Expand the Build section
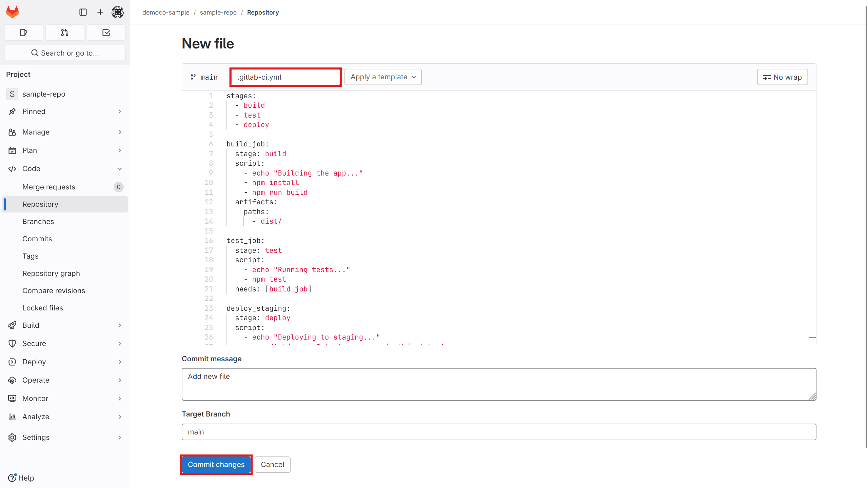 [65, 325]
